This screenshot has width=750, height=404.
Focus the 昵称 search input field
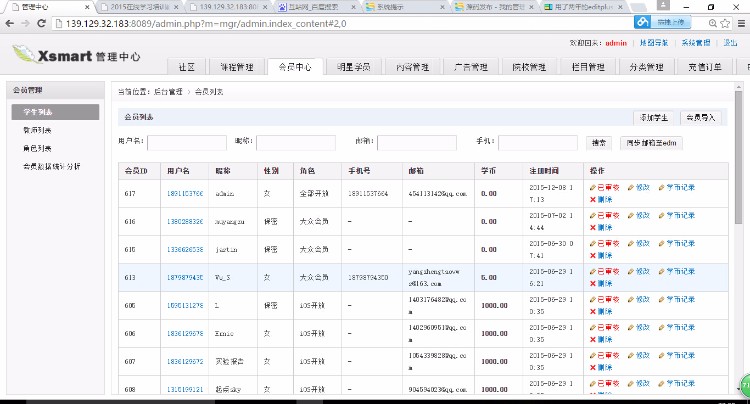pyautogui.click(x=296, y=143)
